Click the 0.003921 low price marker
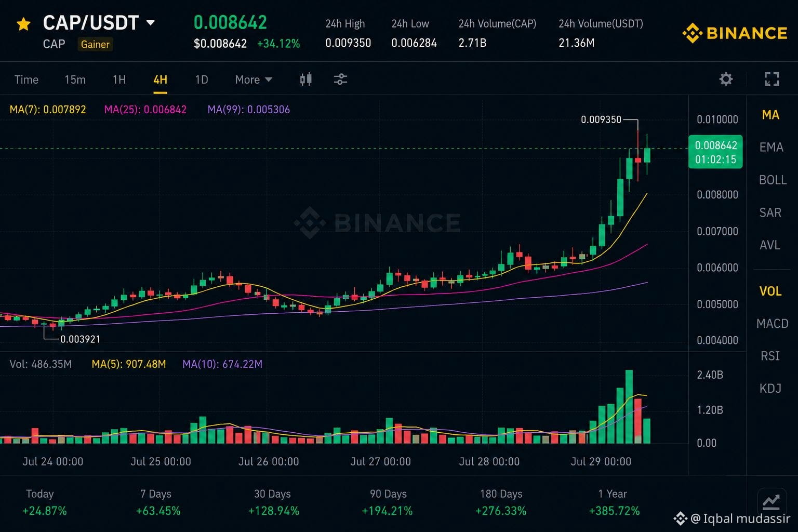The image size is (798, 532). coord(80,339)
